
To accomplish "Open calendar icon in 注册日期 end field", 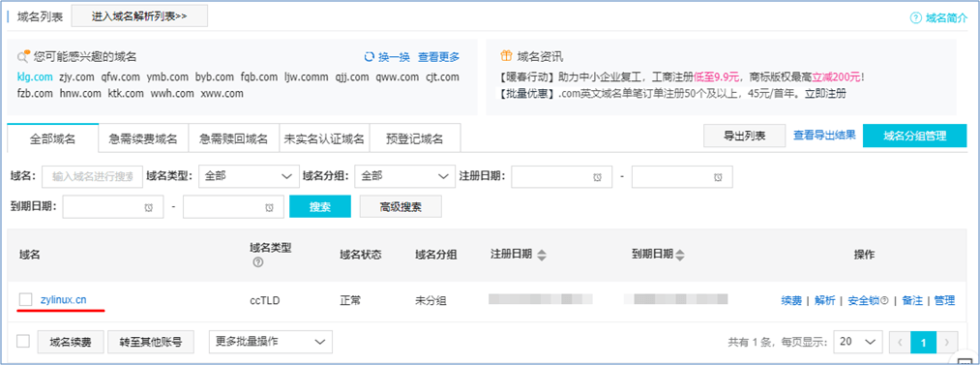I will (x=718, y=177).
